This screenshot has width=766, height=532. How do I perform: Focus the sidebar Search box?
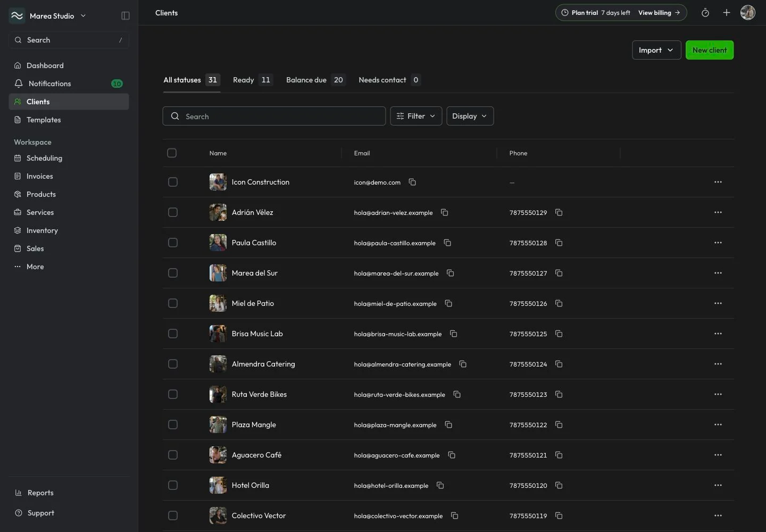point(69,40)
